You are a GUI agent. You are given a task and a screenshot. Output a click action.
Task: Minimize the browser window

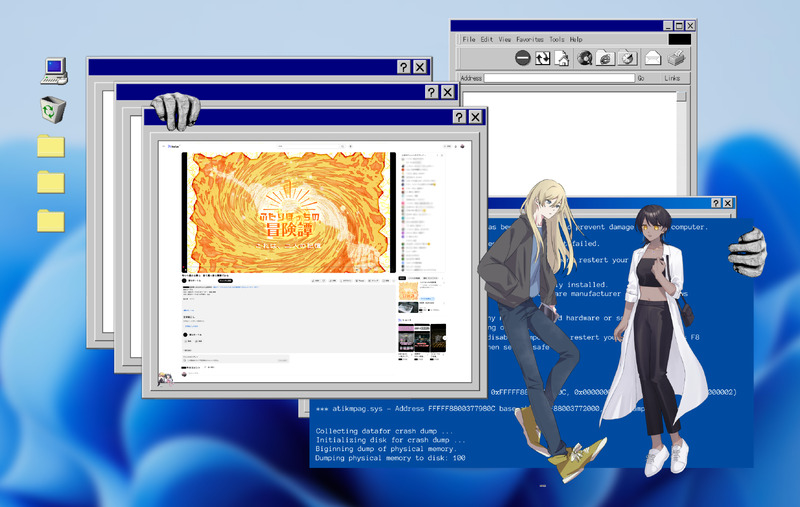click(x=668, y=26)
